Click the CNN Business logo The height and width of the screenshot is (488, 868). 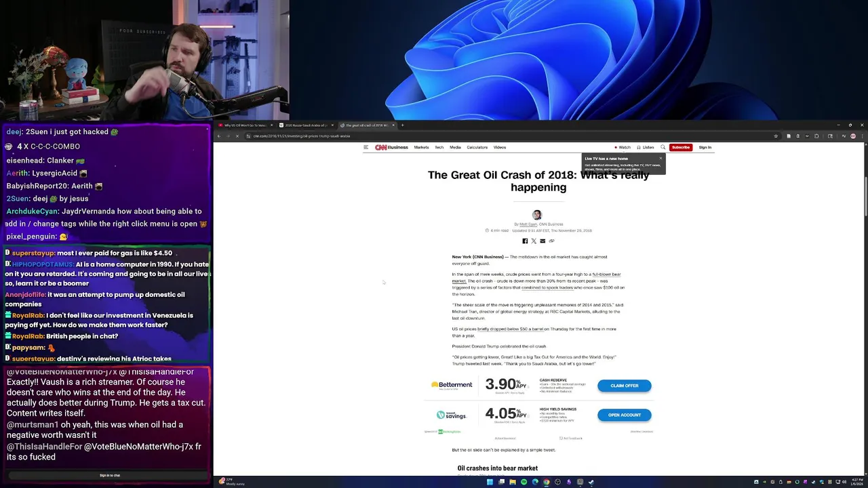pos(392,147)
